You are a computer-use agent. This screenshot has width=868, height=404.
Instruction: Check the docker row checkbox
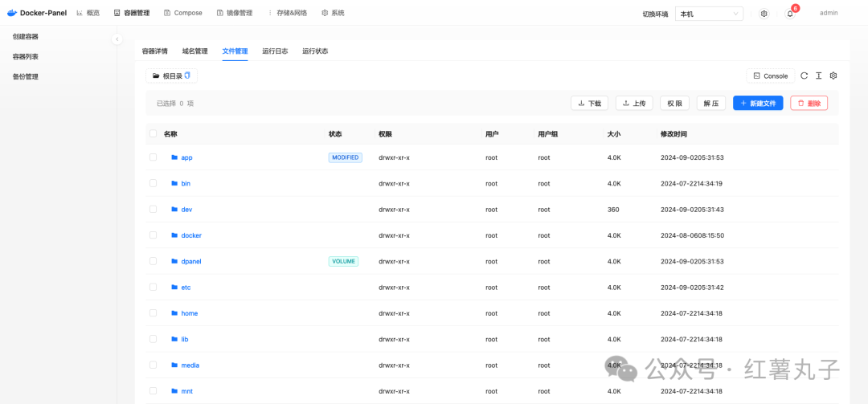pos(154,235)
